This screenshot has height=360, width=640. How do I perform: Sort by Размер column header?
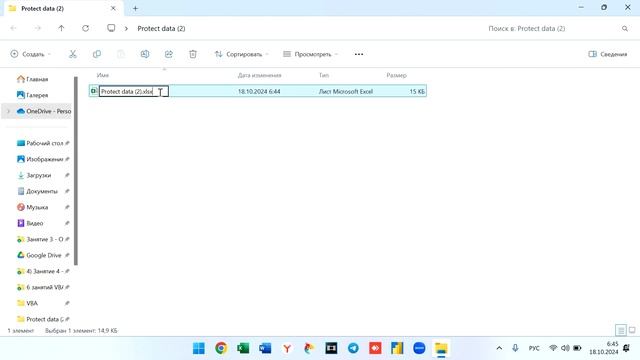point(396,75)
